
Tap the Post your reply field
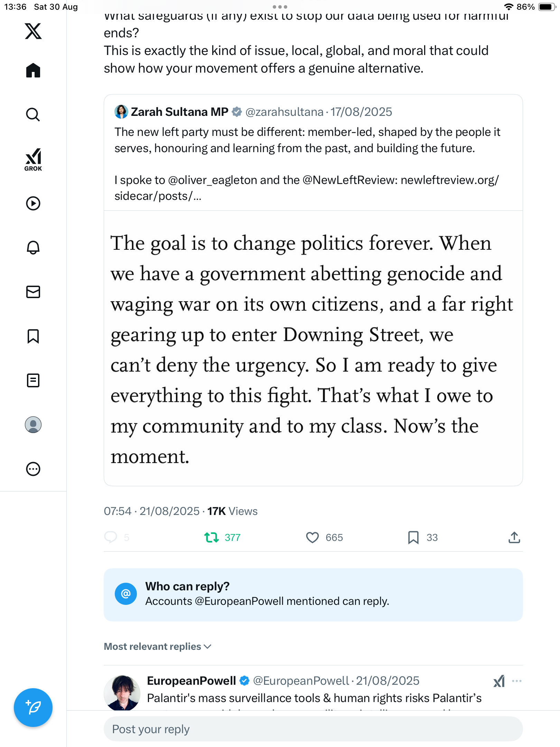click(313, 729)
